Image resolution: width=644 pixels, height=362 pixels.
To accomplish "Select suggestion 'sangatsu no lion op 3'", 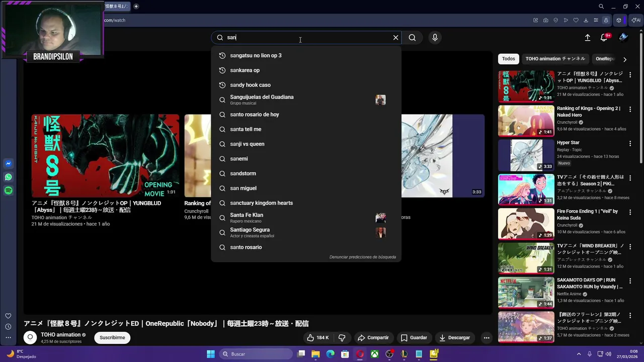I will pyautogui.click(x=306, y=55).
